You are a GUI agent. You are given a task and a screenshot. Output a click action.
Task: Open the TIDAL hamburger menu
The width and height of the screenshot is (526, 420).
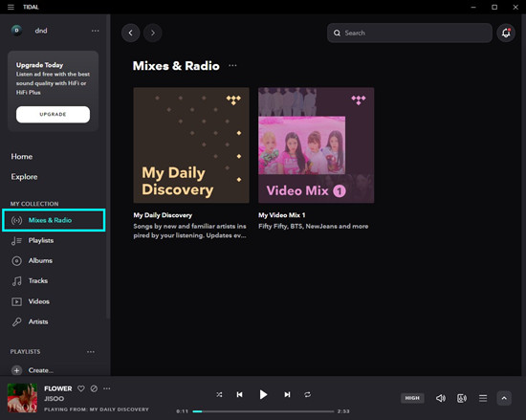[x=11, y=7]
